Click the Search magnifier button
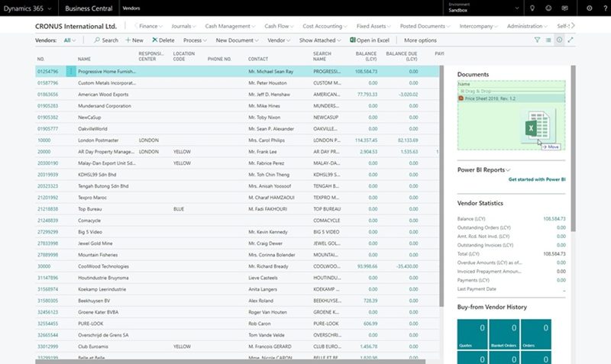This screenshot has height=364, width=611. pos(106,40)
